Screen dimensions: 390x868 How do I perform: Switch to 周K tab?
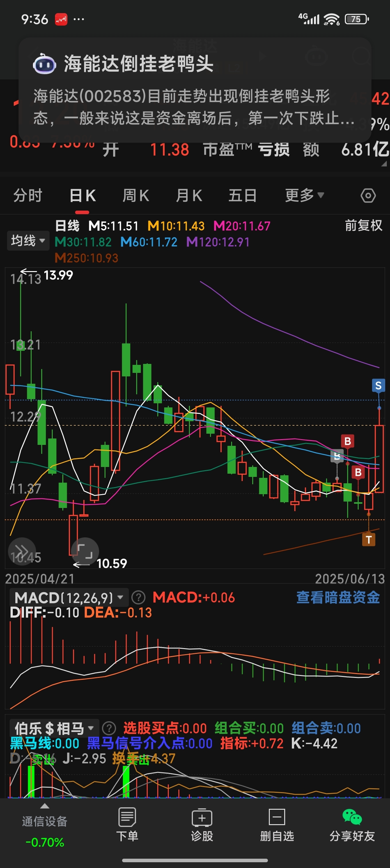[136, 196]
